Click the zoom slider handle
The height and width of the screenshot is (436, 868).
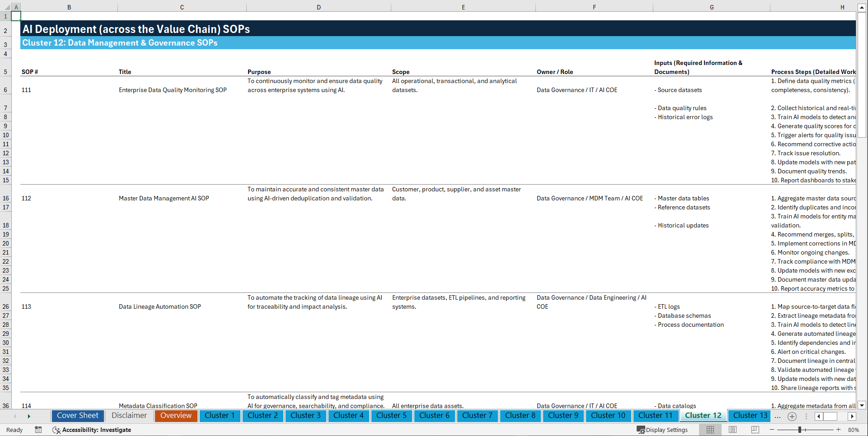[801, 430]
